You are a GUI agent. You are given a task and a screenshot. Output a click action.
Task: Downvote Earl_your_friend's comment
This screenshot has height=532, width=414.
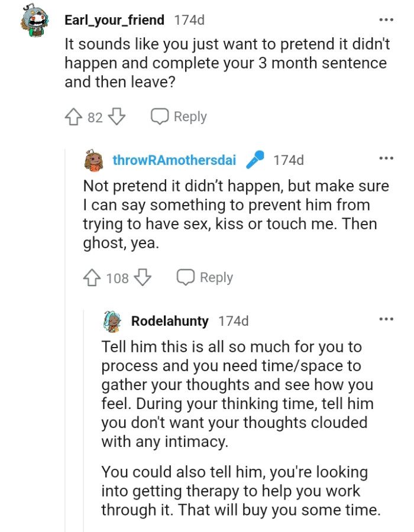coord(117,117)
